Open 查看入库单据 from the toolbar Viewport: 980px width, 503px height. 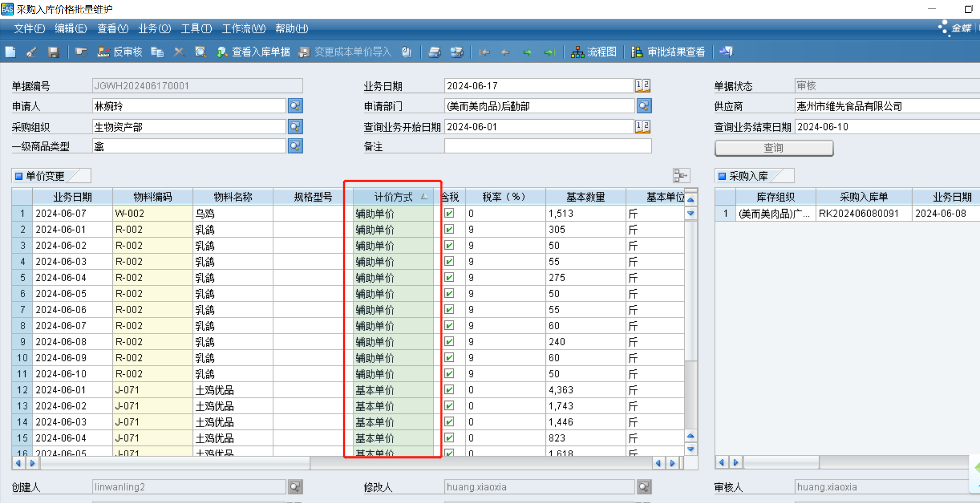tap(253, 52)
